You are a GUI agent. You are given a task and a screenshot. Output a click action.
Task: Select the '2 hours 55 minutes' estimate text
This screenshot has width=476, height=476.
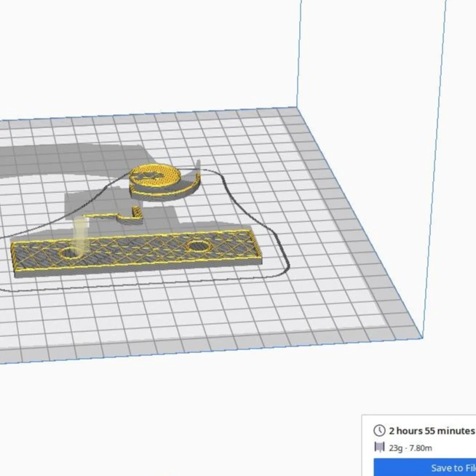coord(432,431)
